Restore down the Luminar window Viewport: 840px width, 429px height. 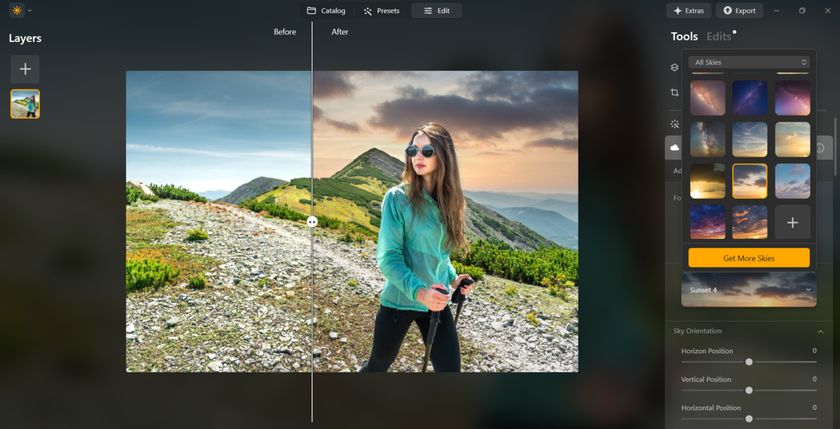click(802, 11)
